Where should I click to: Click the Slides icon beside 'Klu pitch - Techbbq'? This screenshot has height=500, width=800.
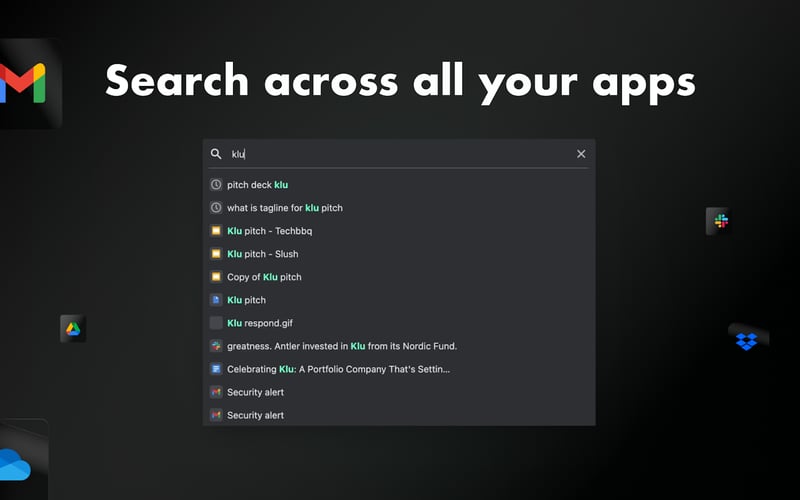point(216,231)
